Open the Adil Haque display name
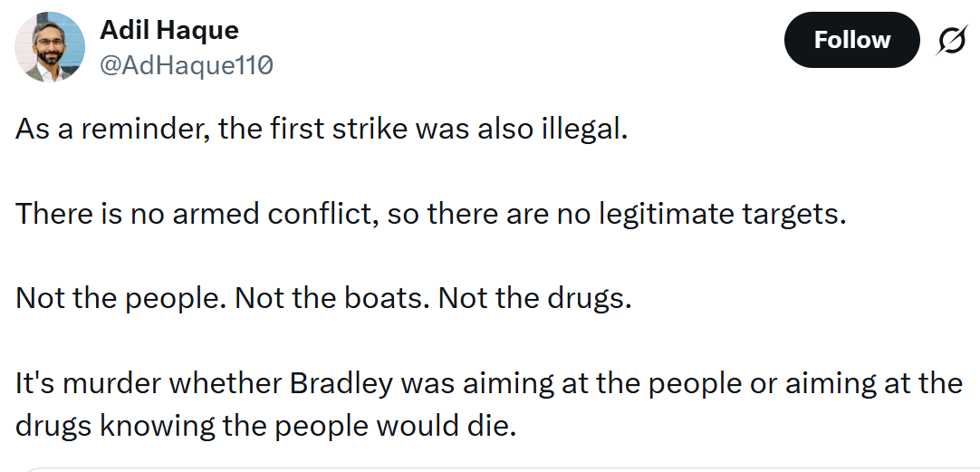 click(x=169, y=30)
